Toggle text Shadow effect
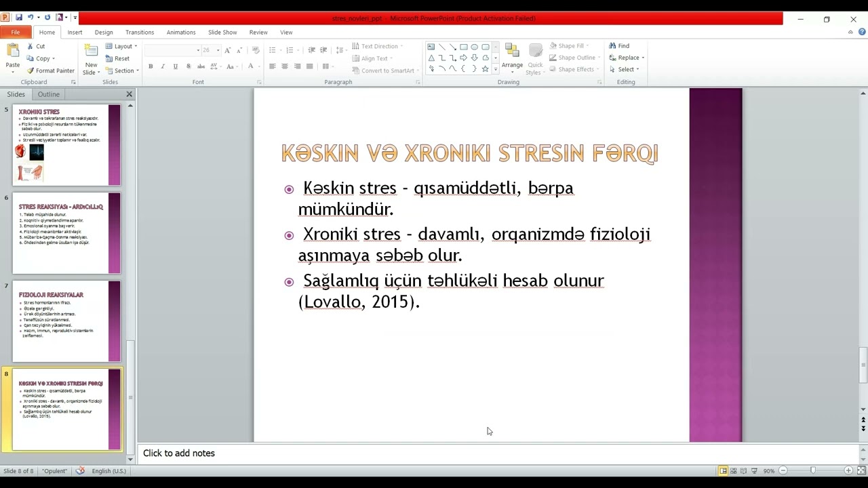The height and width of the screenshot is (488, 868). click(188, 66)
